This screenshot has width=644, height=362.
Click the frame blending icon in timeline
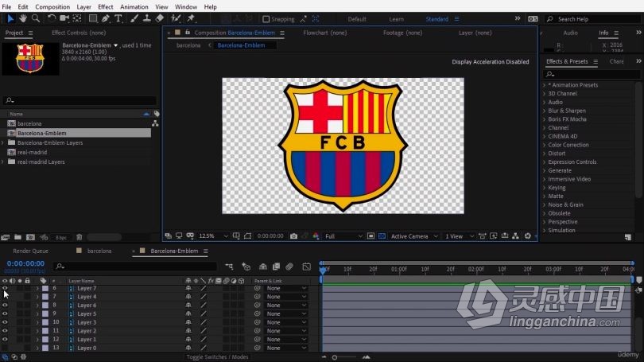click(x=276, y=267)
